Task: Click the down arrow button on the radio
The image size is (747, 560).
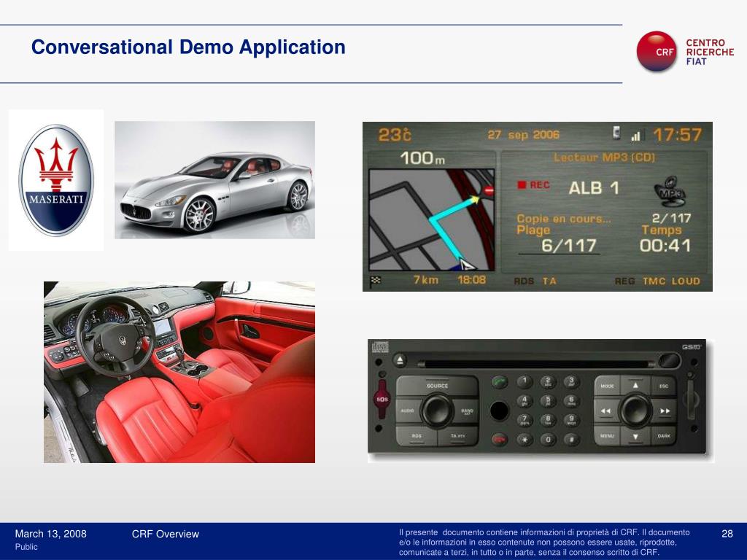Action: click(x=635, y=437)
